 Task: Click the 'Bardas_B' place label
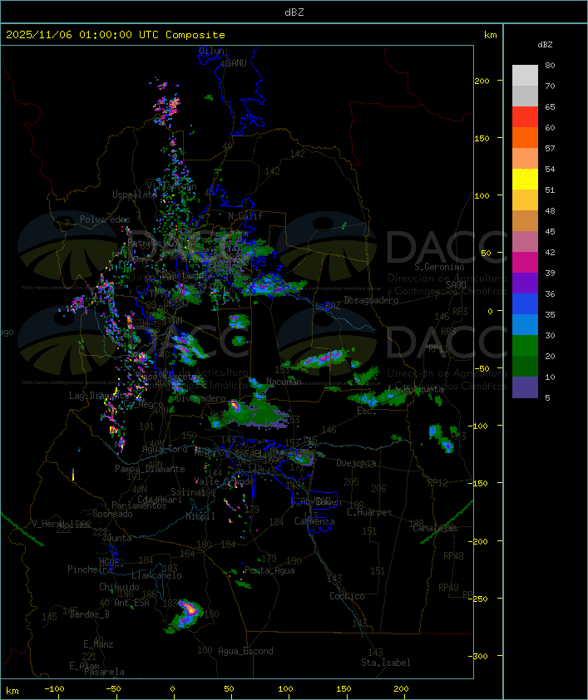click(x=89, y=614)
